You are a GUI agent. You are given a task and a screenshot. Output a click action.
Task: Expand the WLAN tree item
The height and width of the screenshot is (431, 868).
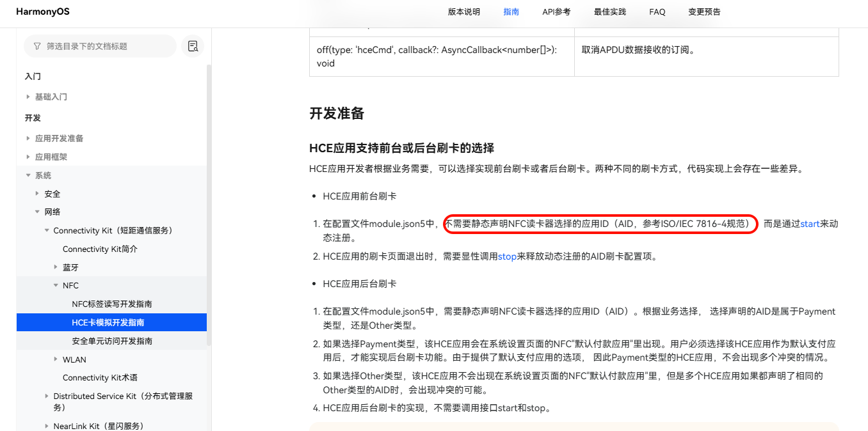pos(56,359)
